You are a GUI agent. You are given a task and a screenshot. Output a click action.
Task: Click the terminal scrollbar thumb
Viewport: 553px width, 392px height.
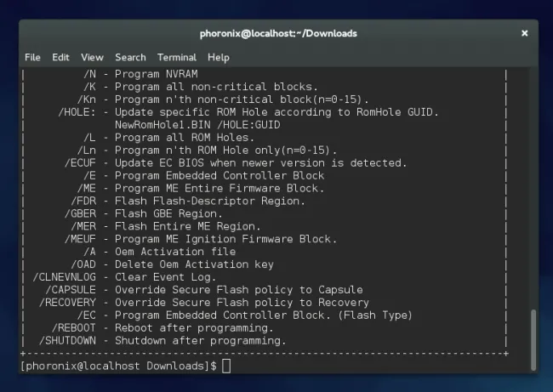coord(533,338)
